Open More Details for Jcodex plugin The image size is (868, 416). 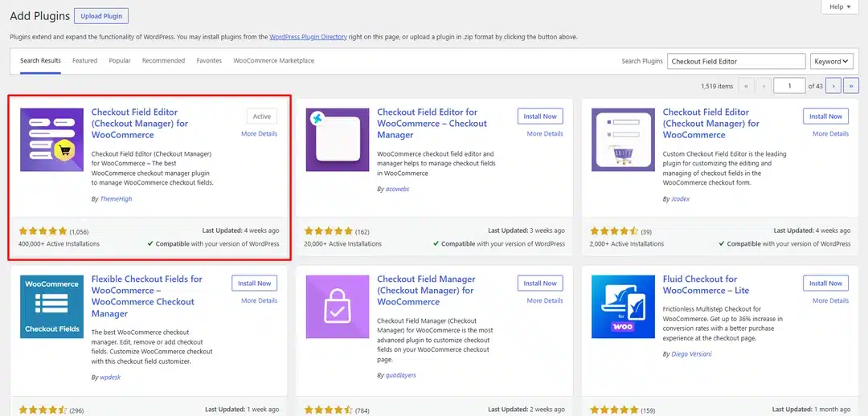point(830,134)
